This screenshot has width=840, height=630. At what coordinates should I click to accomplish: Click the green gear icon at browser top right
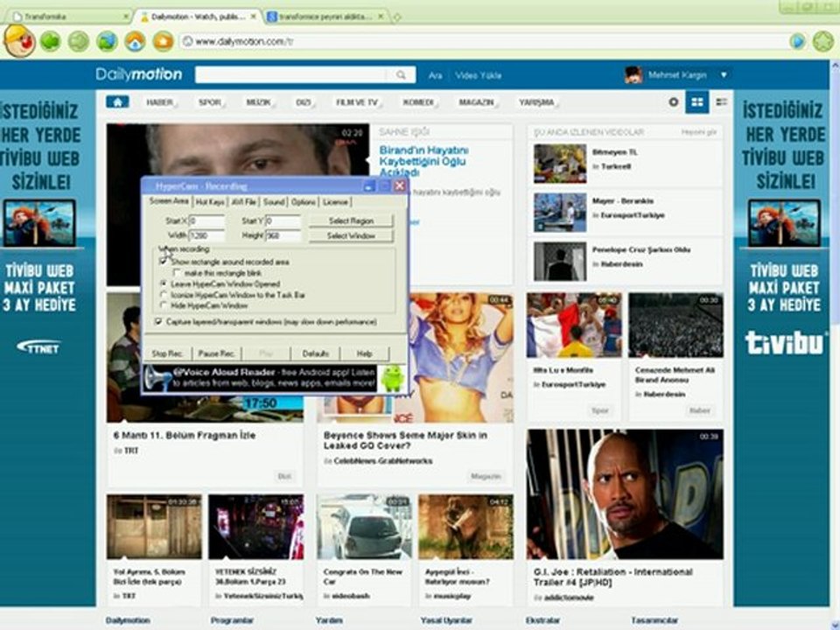coord(822,41)
